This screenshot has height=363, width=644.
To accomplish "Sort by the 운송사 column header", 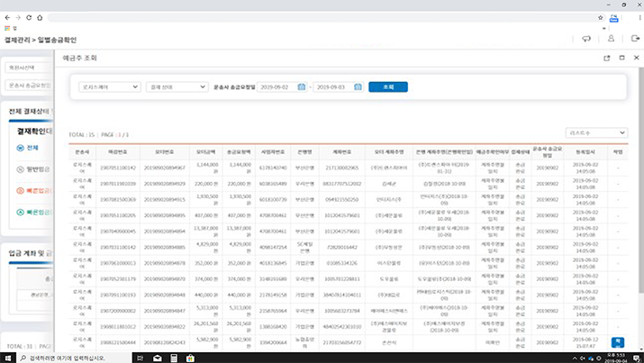I will click(82, 152).
